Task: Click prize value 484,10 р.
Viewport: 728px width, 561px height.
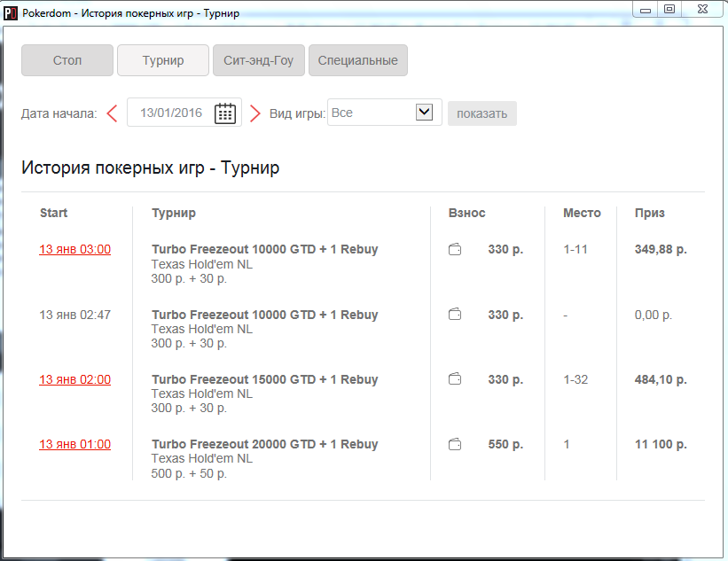Action: click(x=661, y=379)
